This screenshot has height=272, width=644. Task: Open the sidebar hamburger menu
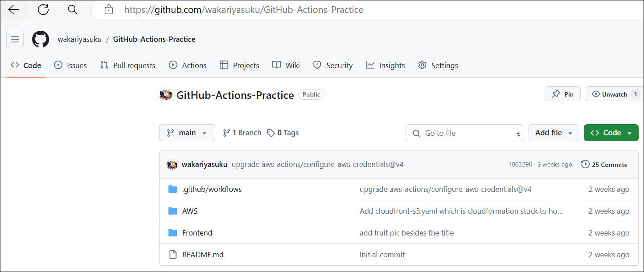[15, 39]
